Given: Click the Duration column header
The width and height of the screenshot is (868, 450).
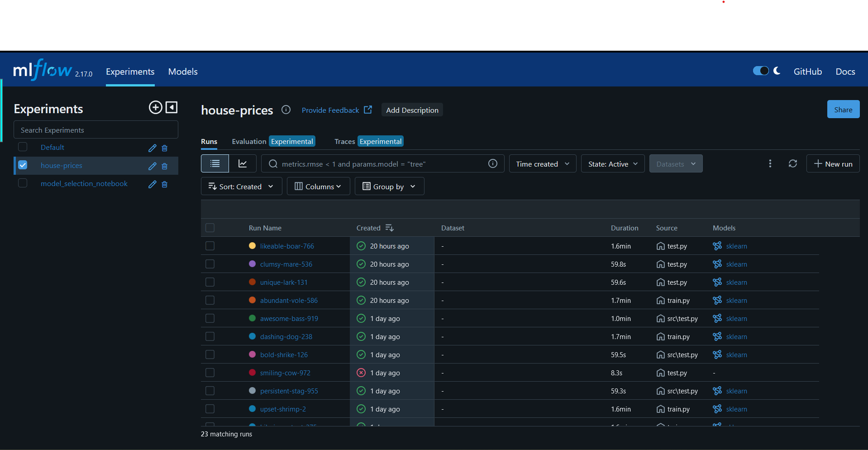Looking at the screenshot, I should click(x=625, y=228).
